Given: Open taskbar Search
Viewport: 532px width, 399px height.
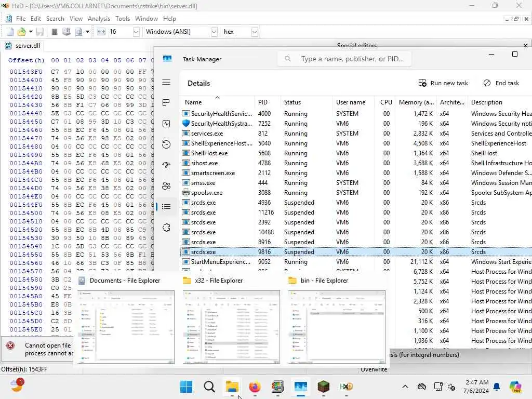Looking at the screenshot, I should coord(209,387).
